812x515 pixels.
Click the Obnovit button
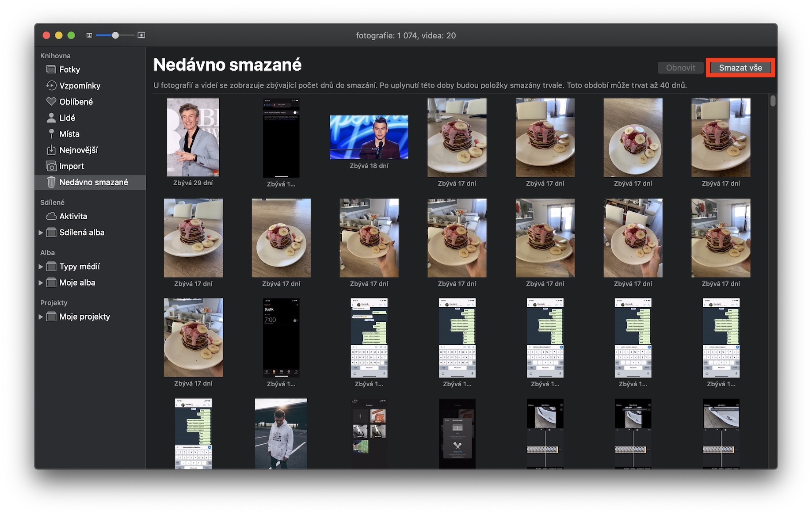(x=680, y=68)
